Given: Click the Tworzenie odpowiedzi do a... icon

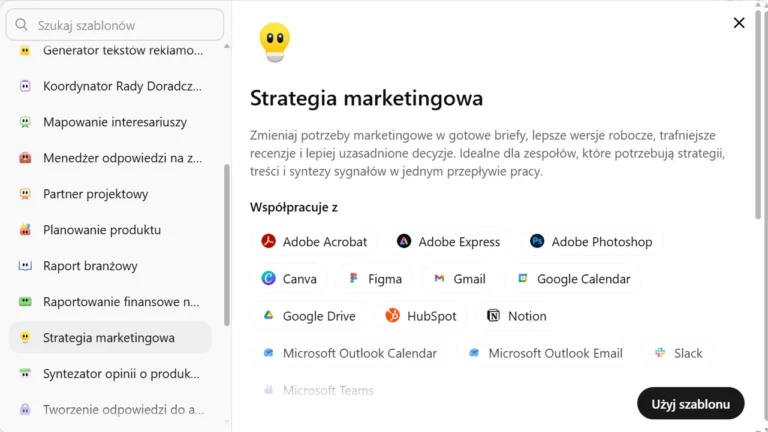Looking at the screenshot, I should (25, 409).
